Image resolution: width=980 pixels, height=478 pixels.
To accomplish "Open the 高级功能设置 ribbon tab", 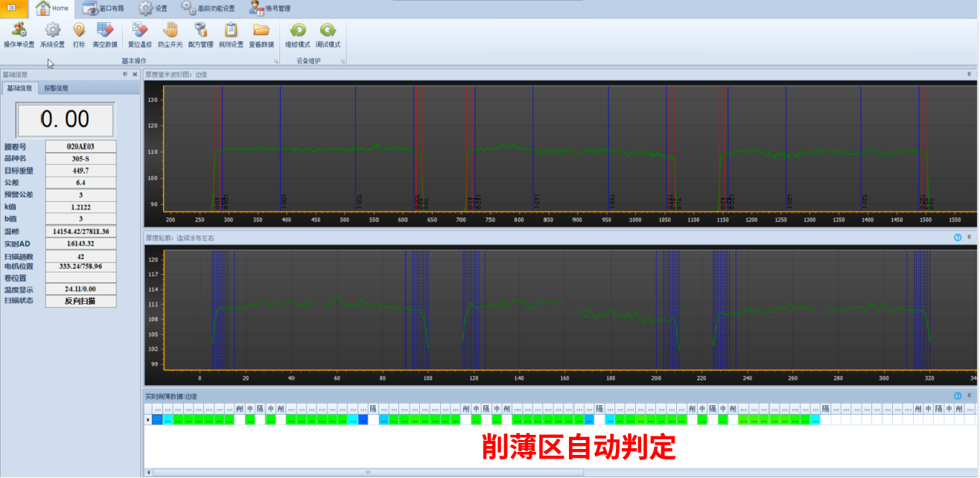I will click(208, 8).
